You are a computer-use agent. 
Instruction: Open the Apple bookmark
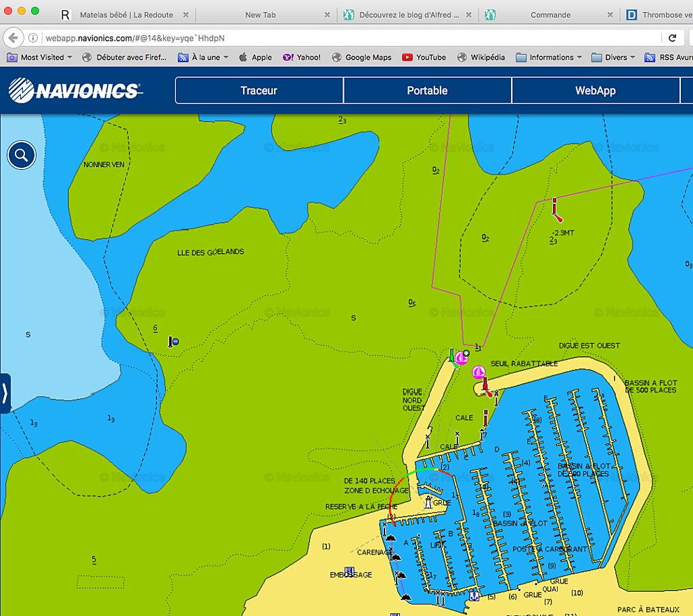[255, 58]
